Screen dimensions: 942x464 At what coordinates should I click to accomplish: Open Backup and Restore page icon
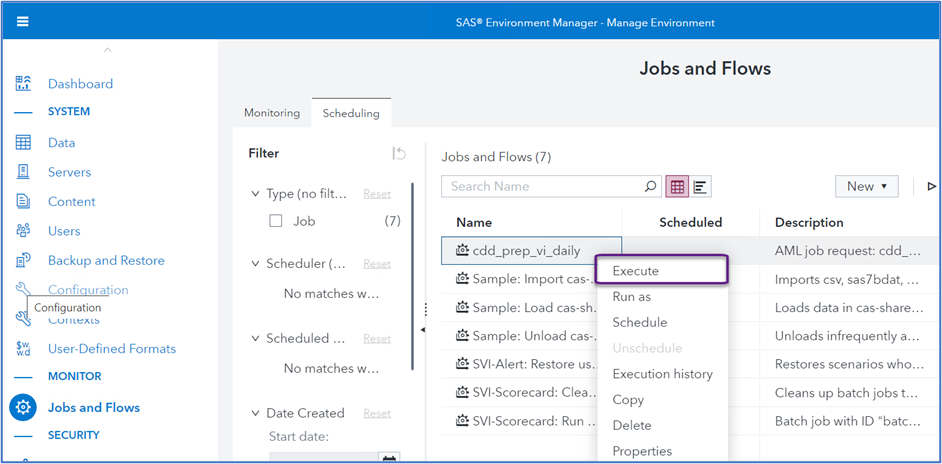[23, 260]
